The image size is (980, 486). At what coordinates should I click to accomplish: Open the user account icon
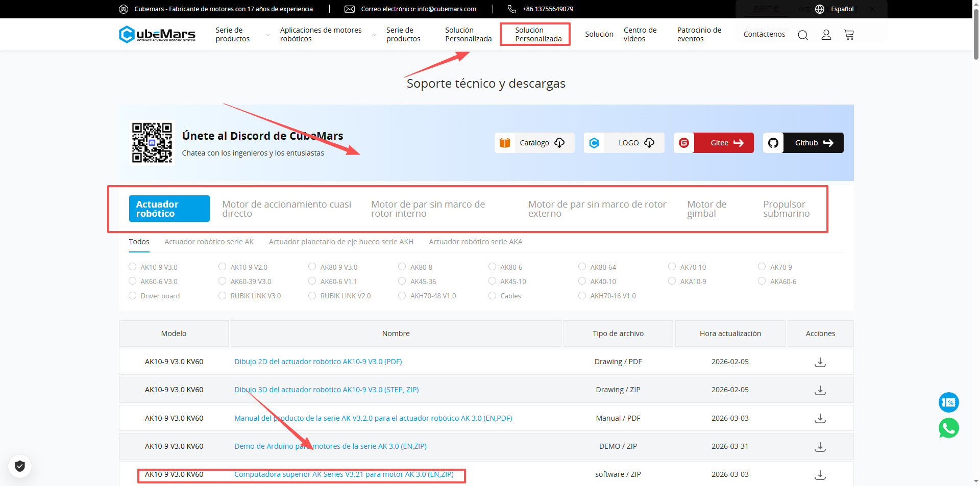pyautogui.click(x=826, y=35)
